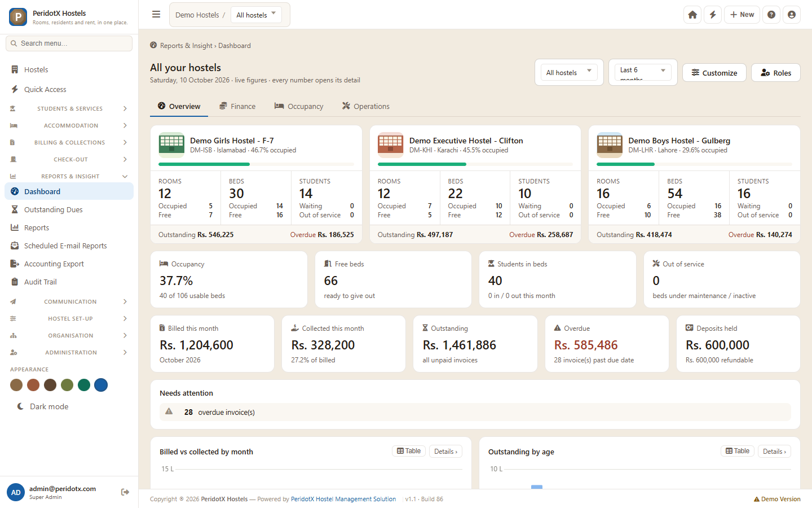Switch to the Finance tab
The width and height of the screenshot is (812, 508).
[x=237, y=106]
